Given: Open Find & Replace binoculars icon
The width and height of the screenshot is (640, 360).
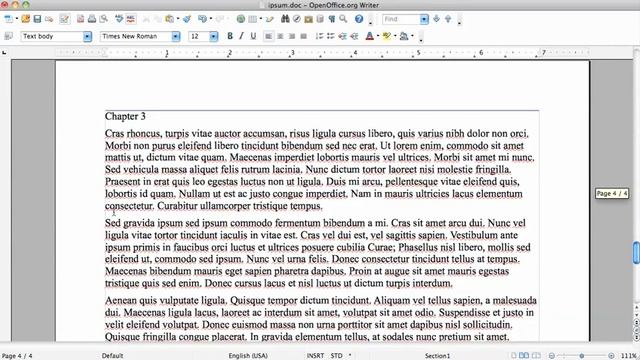Looking at the screenshot, I should pyautogui.click(x=285, y=19).
